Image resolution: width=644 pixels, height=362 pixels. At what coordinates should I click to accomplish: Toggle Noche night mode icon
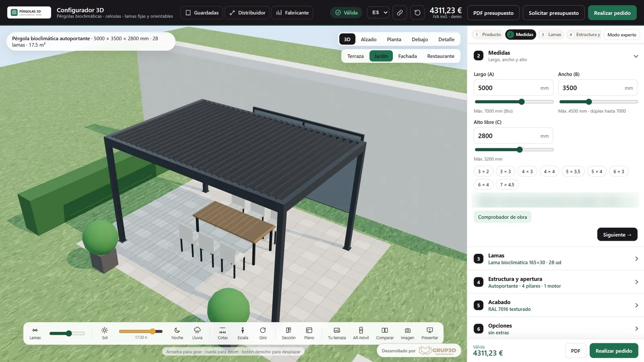(177, 333)
